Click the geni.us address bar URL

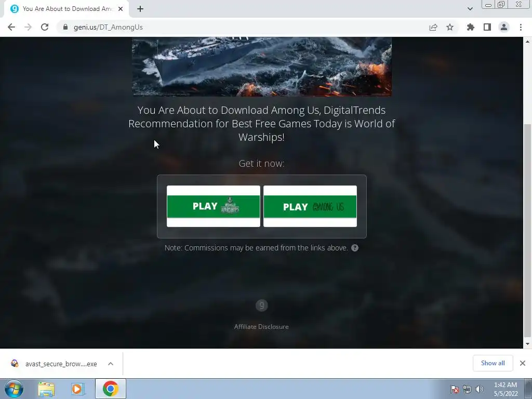108,27
